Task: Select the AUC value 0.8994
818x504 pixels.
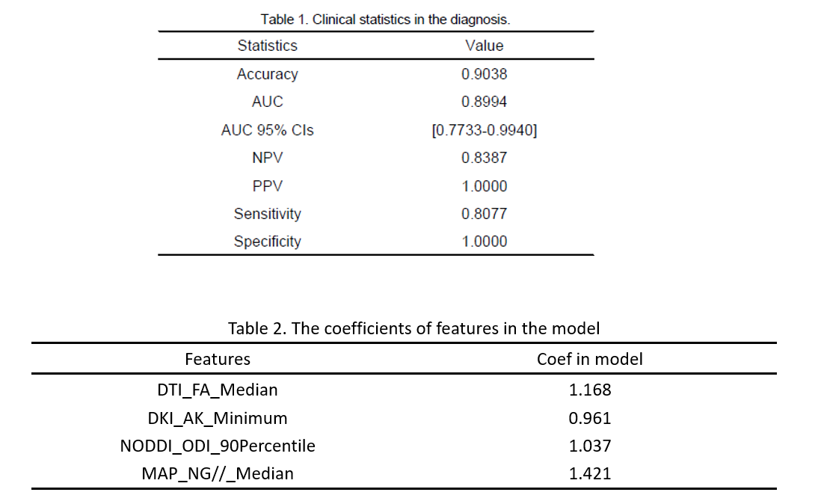Action: pos(484,102)
